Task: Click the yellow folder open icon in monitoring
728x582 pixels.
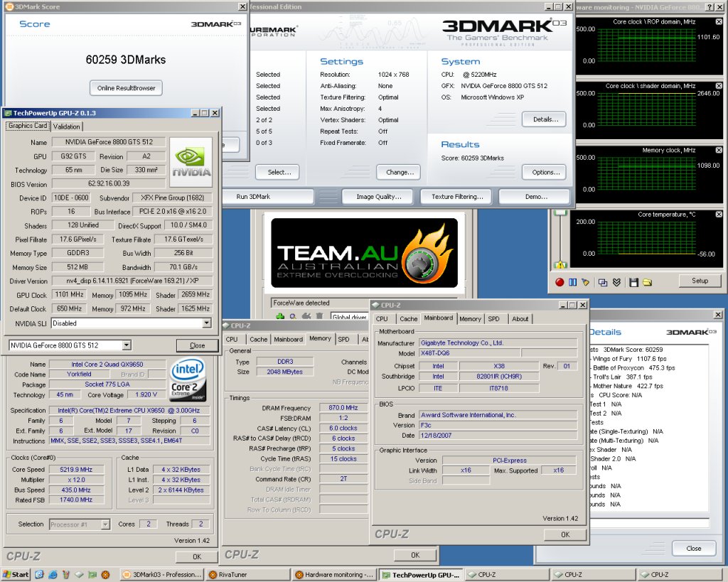Action: 647,282
